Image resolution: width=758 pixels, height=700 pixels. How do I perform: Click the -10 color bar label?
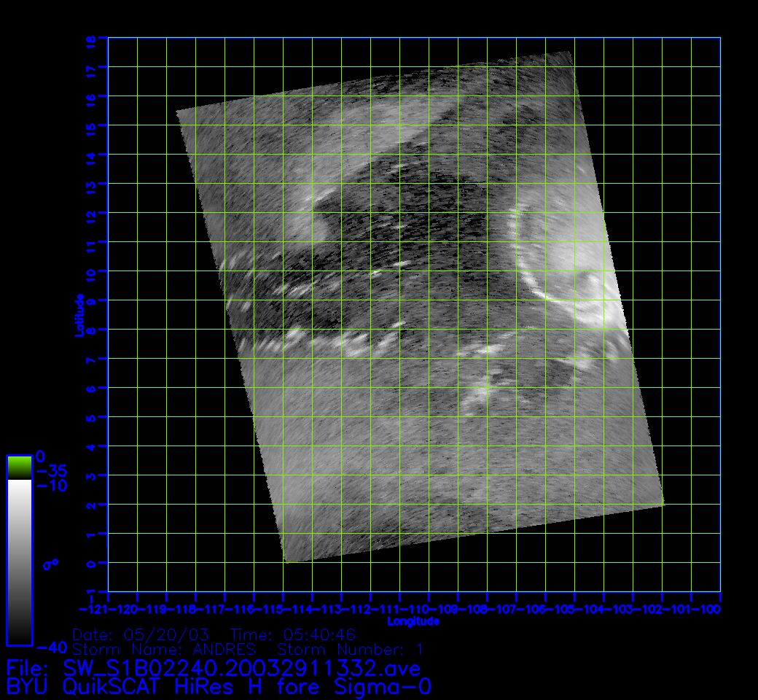pos(50,485)
